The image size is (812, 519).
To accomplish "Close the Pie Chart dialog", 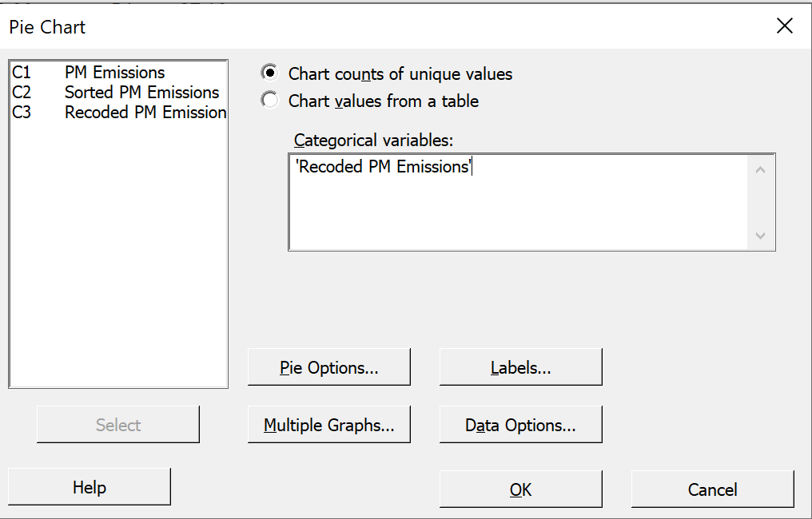I will coord(785,26).
